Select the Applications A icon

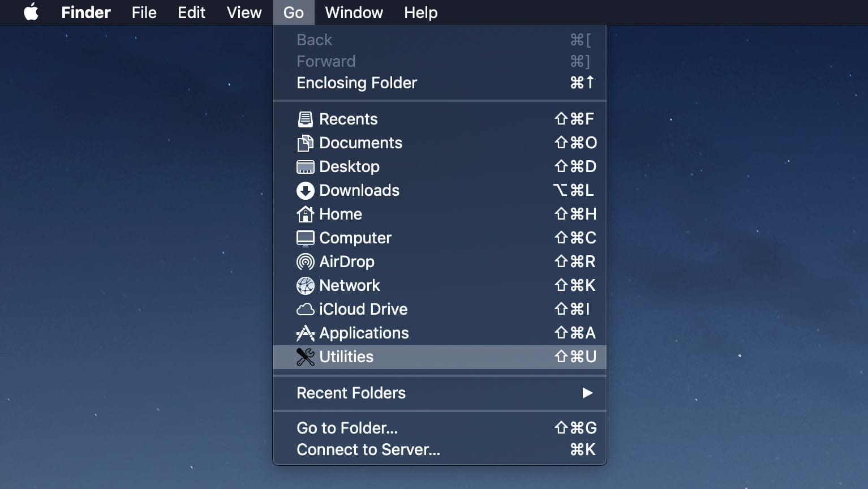click(x=306, y=333)
